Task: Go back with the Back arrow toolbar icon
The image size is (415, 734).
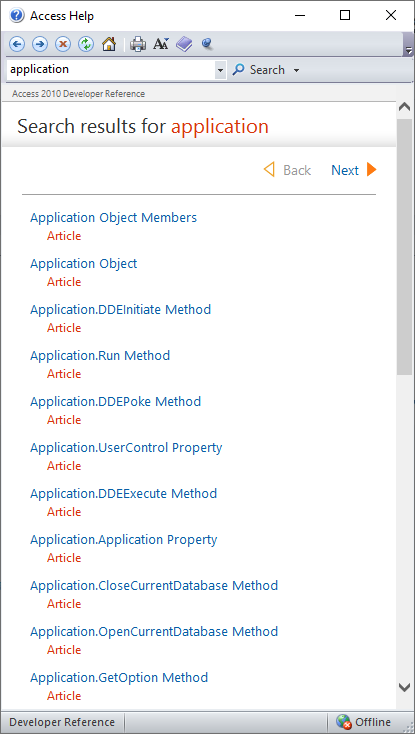Action: (17, 44)
